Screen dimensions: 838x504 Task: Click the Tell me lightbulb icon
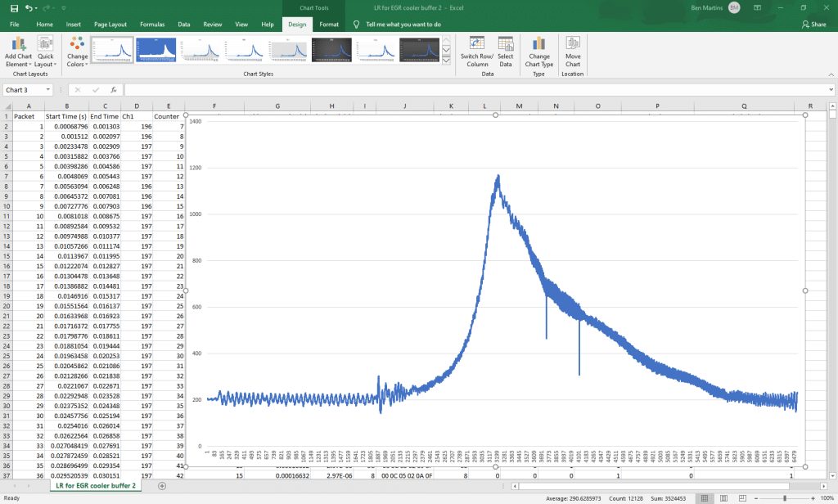coord(357,24)
